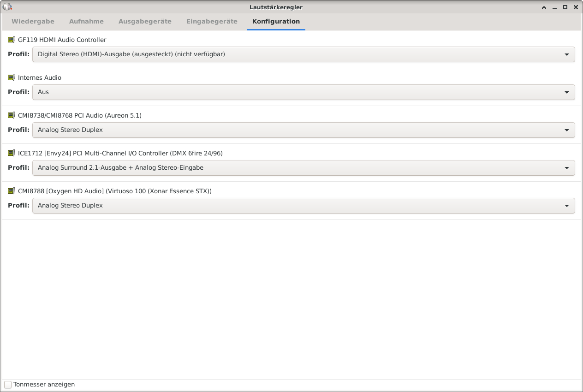The width and height of the screenshot is (583, 392).
Task: Expand the Xonar Essence STX profile dropdown
Action: [303, 206]
